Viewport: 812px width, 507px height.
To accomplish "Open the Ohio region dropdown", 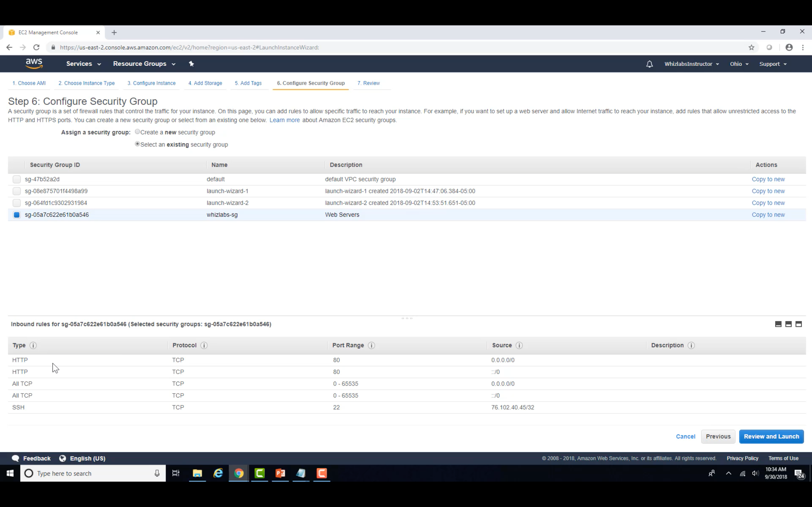I will click(739, 64).
